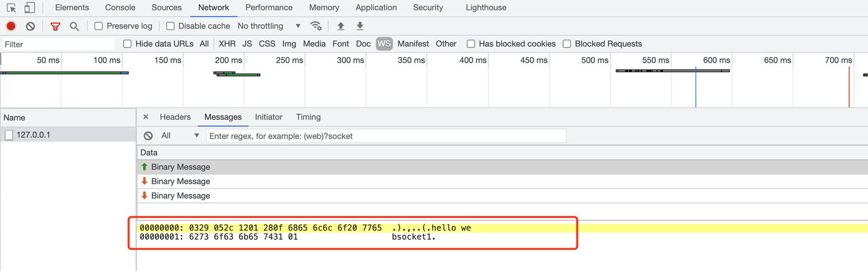Switch to the Performance tab
This screenshot has width=868, height=271.
(x=269, y=8)
